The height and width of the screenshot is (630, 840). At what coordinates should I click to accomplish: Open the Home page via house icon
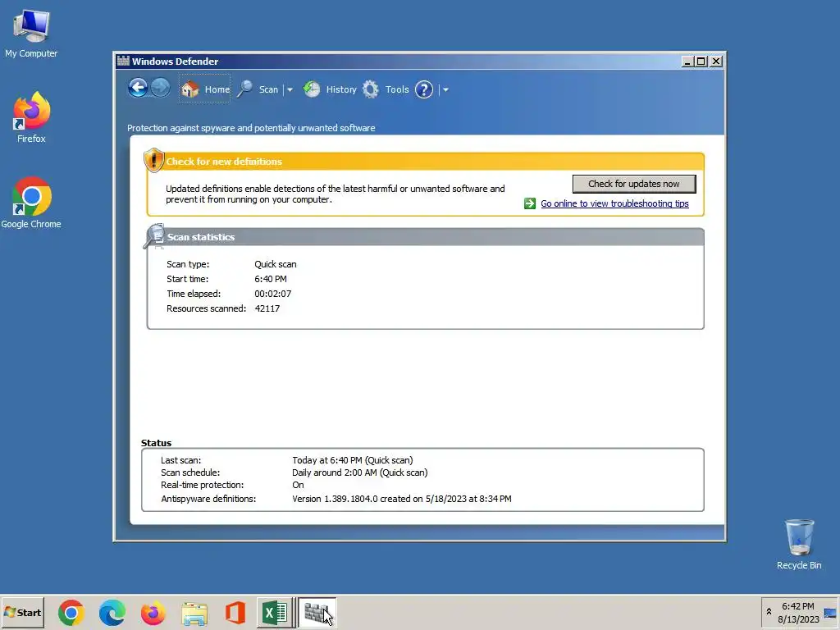[x=190, y=89]
